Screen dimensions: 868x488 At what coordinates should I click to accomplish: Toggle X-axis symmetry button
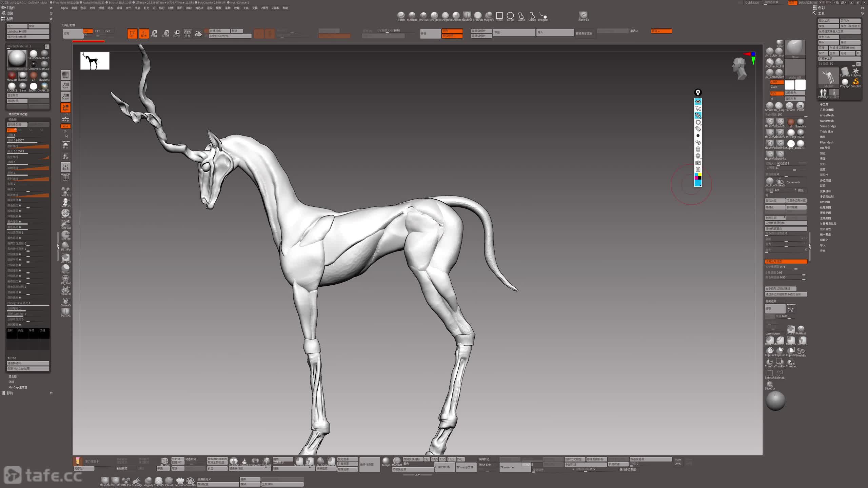point(87,31)
